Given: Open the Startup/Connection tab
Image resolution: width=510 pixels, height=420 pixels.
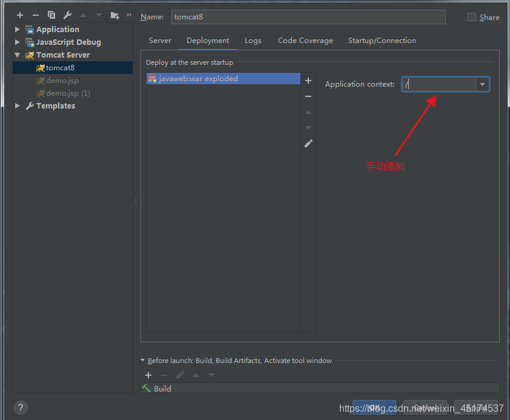Looking at the screenshot, I should point(382,41).
